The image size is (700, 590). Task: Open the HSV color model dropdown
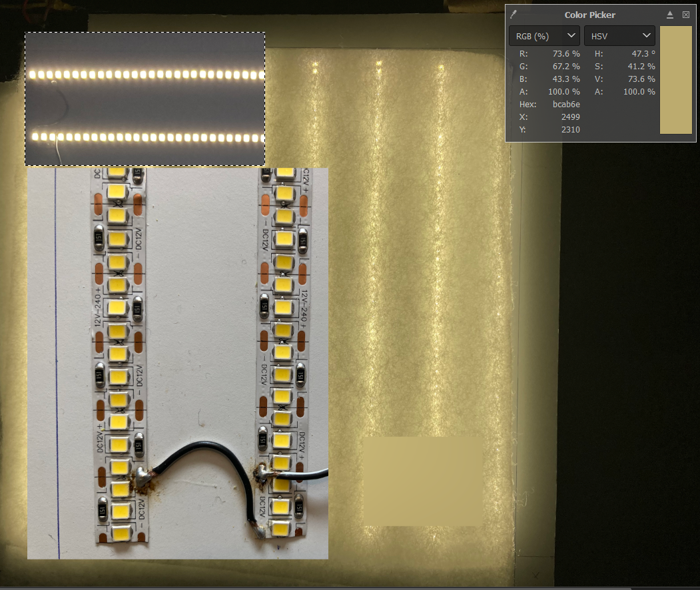coord(619,36)
